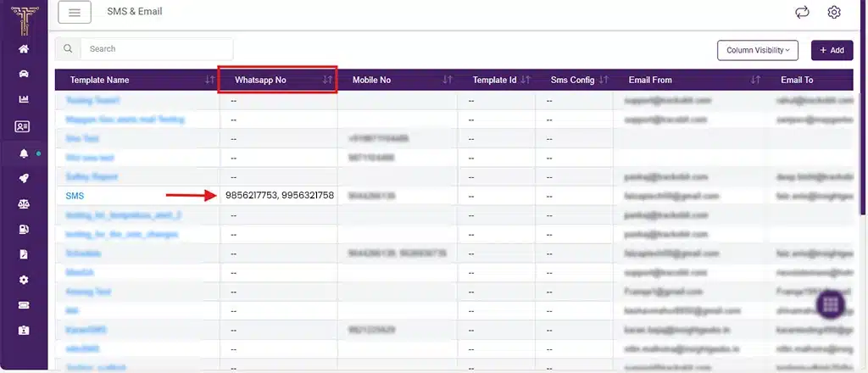Screen dimensions: 868x373
Task: Click the Email To column header
Action: point(797,81)
